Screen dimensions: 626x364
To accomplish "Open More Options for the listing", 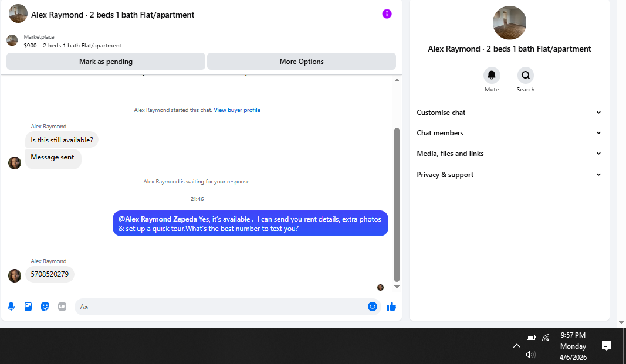I will (x=302, y=62).
